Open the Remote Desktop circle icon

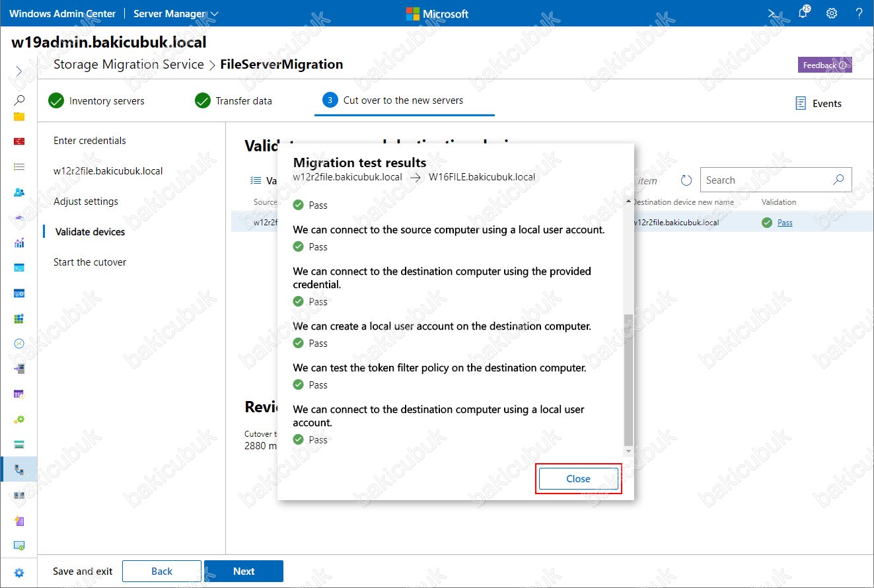click(x=19, y=344)
